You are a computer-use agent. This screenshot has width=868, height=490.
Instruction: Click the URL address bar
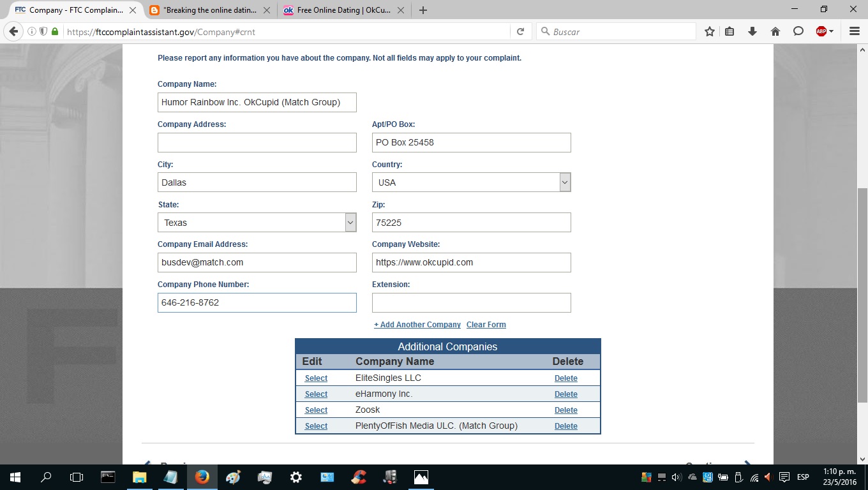click(287, 31)
